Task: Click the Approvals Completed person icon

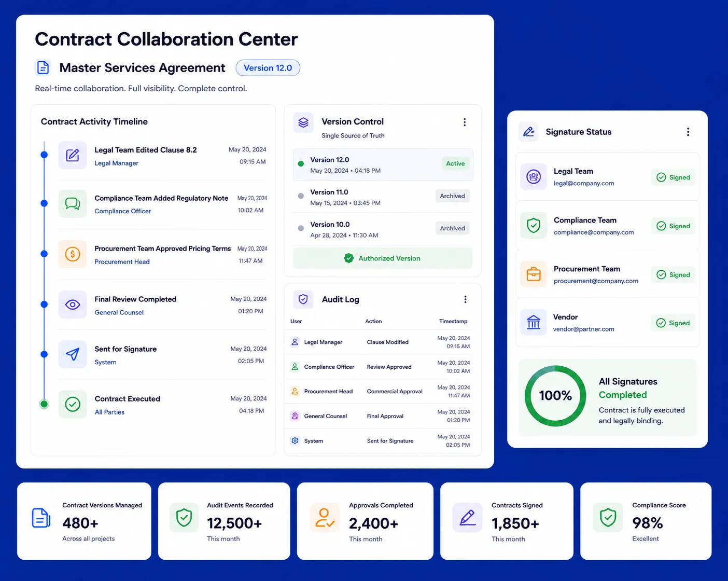Action: pyautogui.click(x=325, y=518)
